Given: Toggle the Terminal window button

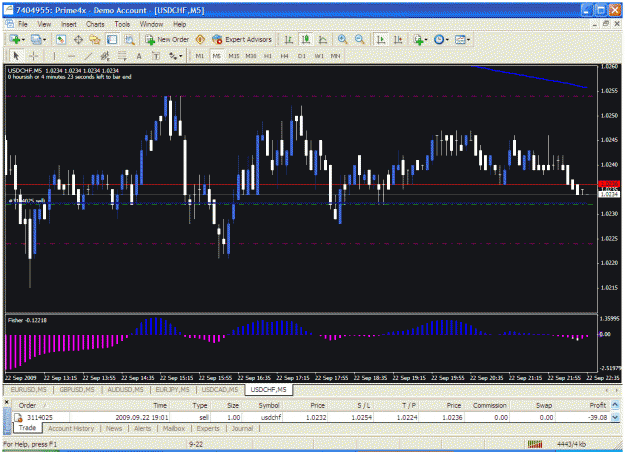Looking at the screenshot, I should [112, 39].
